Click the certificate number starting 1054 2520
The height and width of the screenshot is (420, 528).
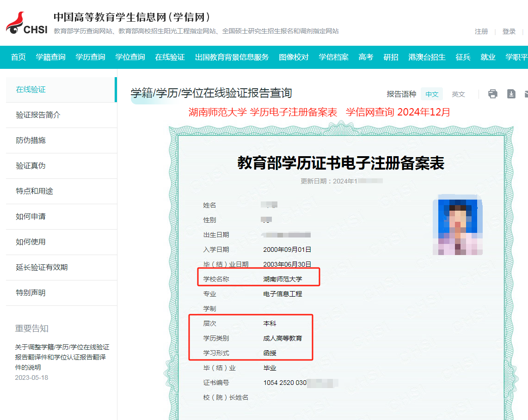pyautogui.click(x=301, y=383)
